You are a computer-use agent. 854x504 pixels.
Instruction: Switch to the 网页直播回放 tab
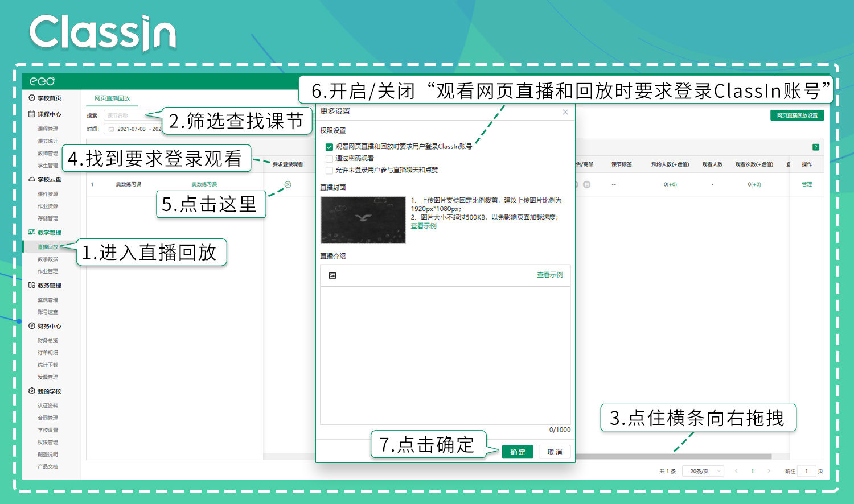[x=112, y=98]
